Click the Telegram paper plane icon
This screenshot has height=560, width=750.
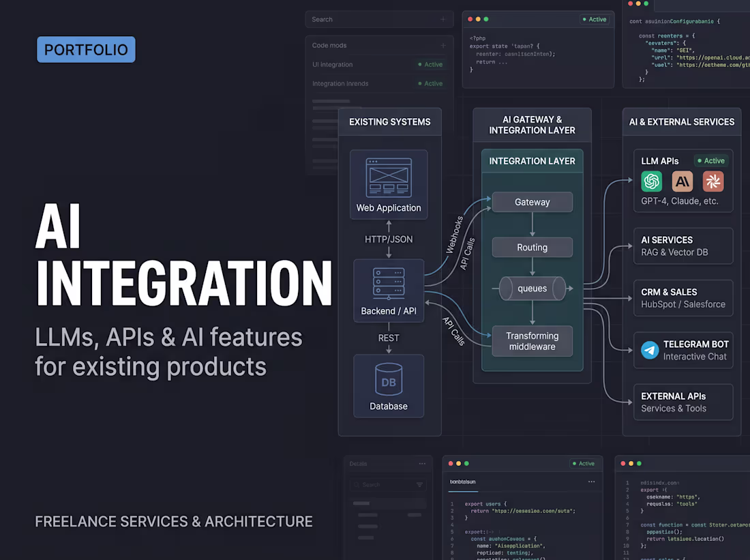[650, 351]
